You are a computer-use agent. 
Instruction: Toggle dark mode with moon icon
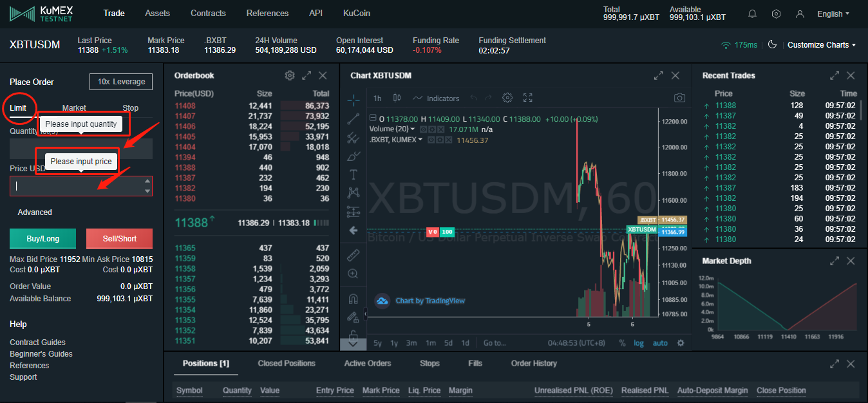[773, 44]
